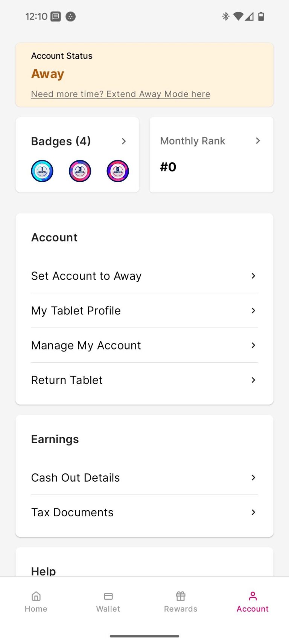Tap the 3 Months badge icon
289x644 pixels.
click(x=80, y=171)
